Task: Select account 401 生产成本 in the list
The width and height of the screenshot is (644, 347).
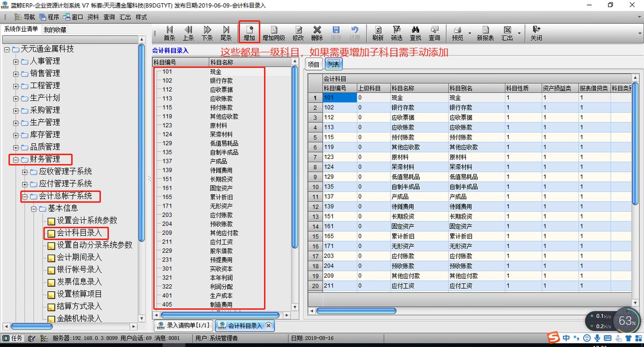Action: [224, 295]
